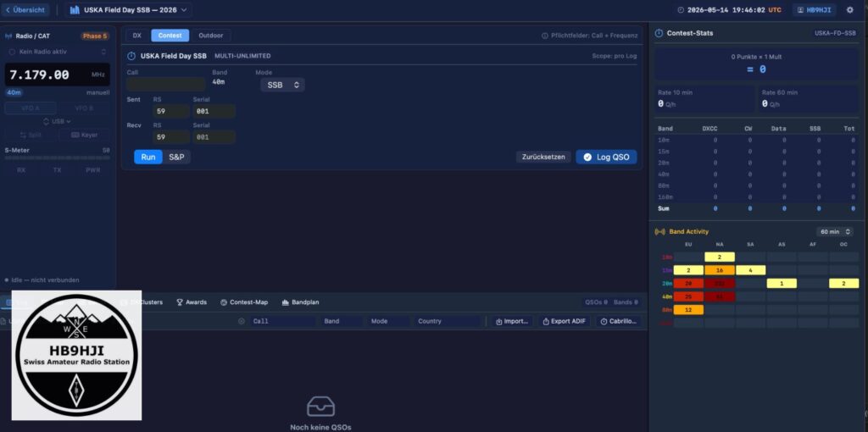Screen dimensions: 868x432
Task: Click the Contest-Stats clock icon
Action: [x=659, y=33]
